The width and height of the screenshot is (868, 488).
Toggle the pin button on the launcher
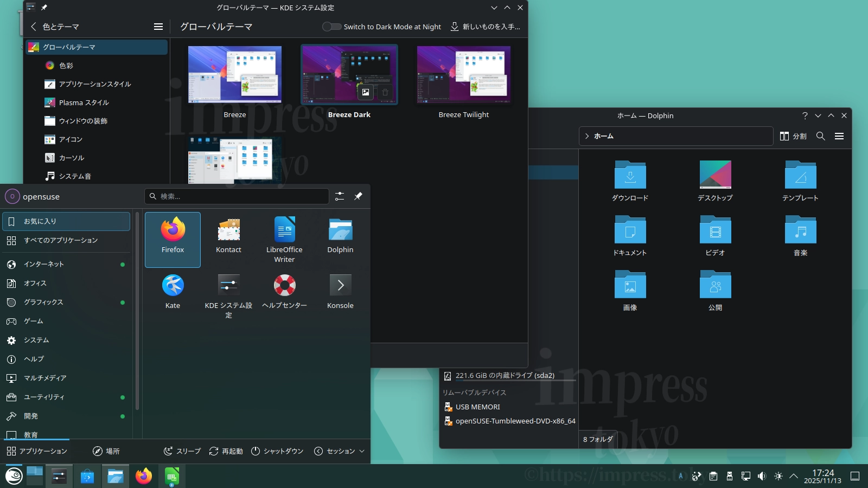tap(358, 196)
